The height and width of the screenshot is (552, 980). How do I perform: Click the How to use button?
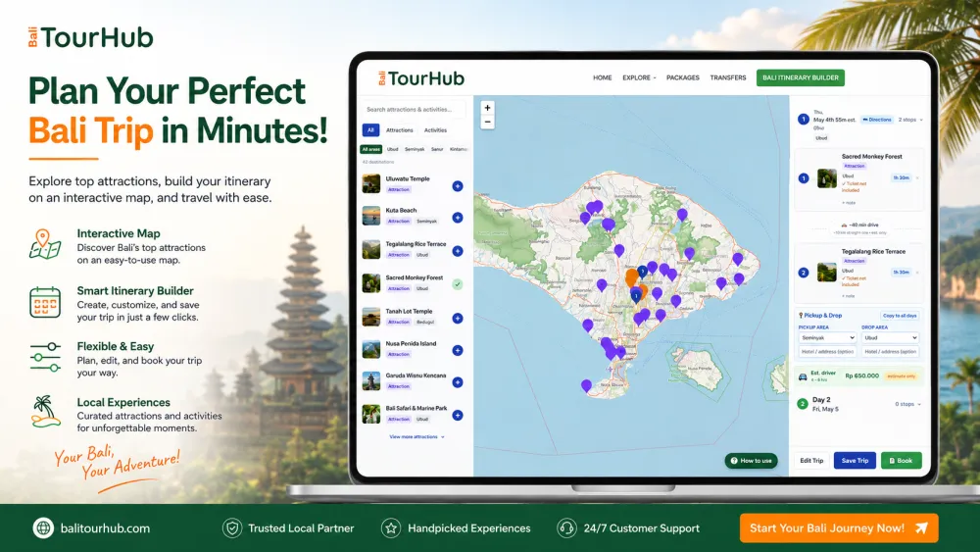click(752, 461)
